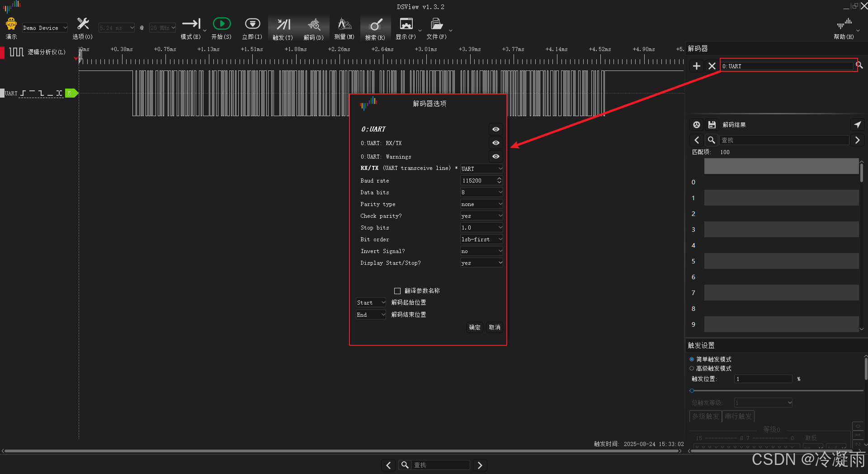Click the Demo device (演示) icon
The height and width of the screenshot is (474, 868).
tap(11, 24)
